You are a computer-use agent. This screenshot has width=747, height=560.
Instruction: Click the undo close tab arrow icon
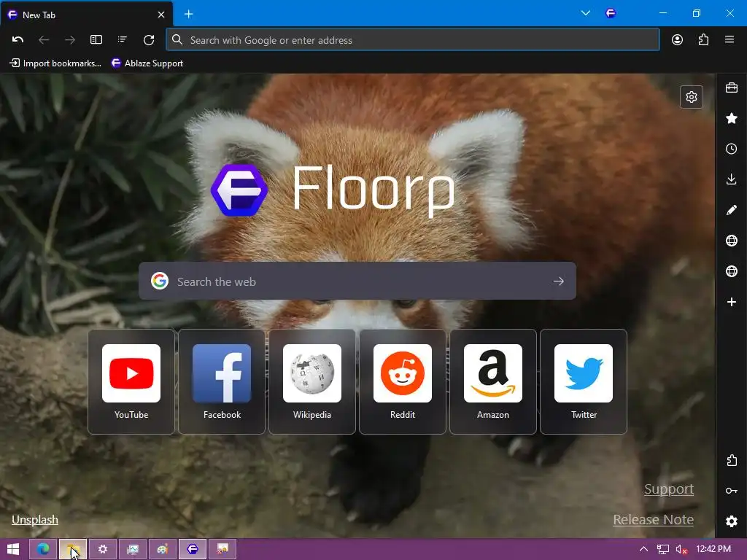[x=18, y=40]
